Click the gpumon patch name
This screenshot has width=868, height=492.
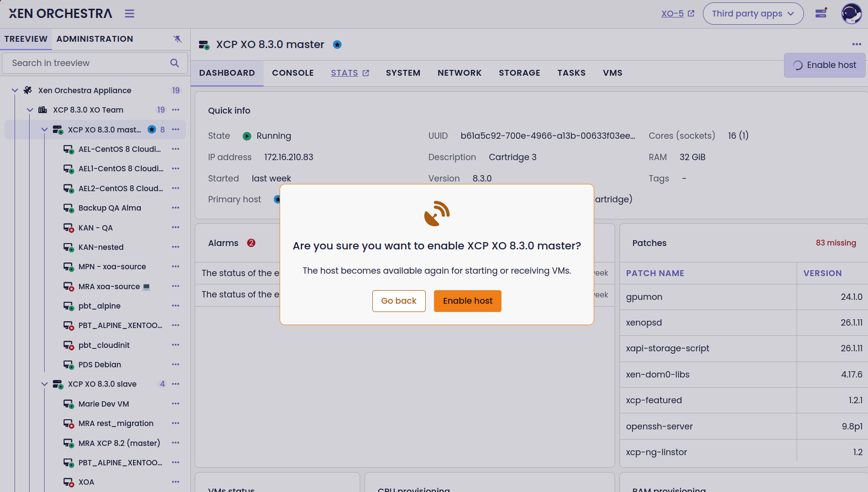[644, 297]
